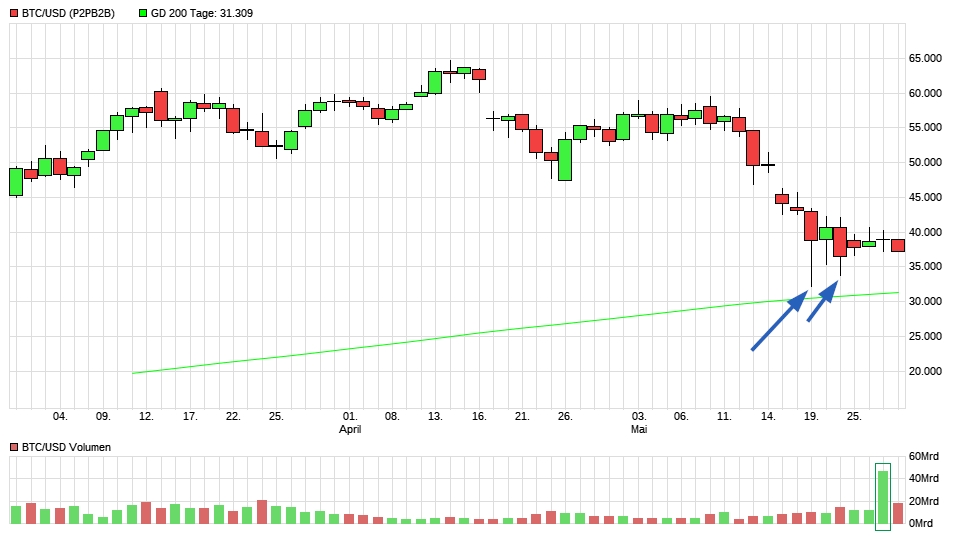Click the '01.' date label above April
The height and width of the screenshot is (539, 954).
(x=350, y=417)
